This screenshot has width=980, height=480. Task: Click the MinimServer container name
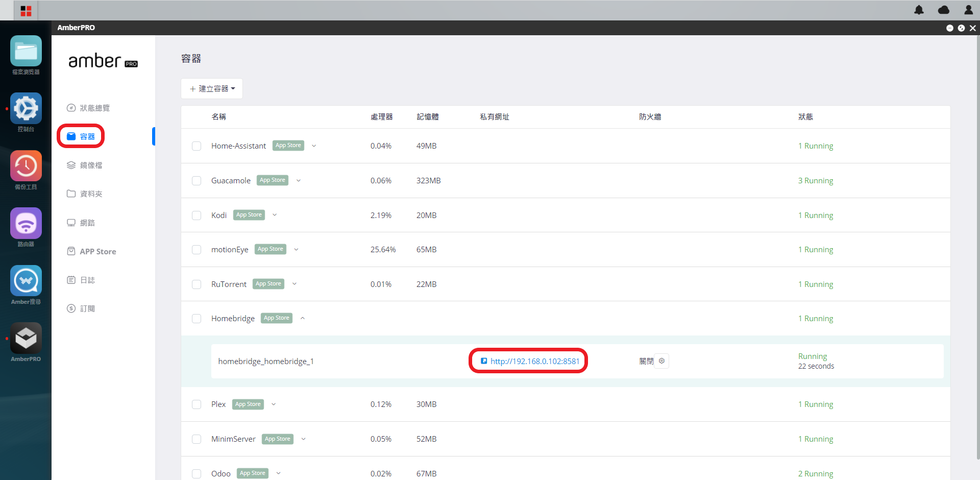pos(233,439)
